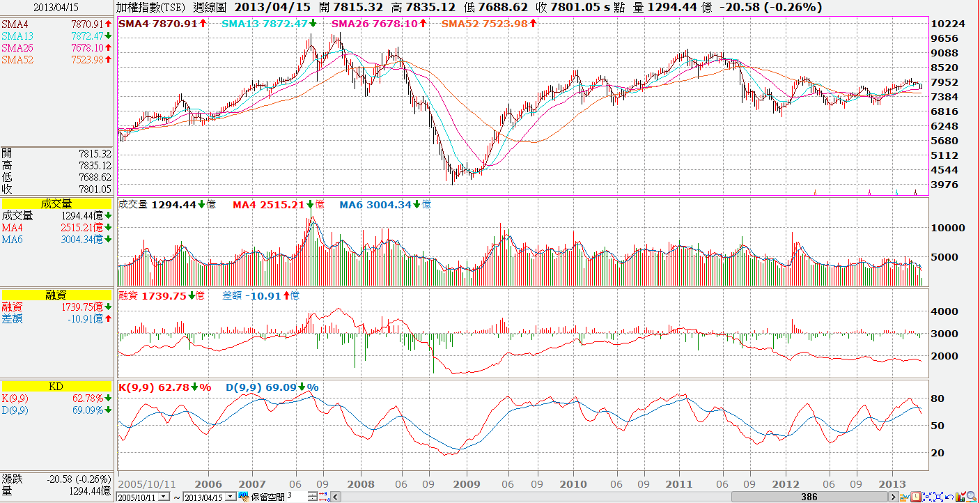
Task: Click the 10224 price axis label
Action: point(947,23)
